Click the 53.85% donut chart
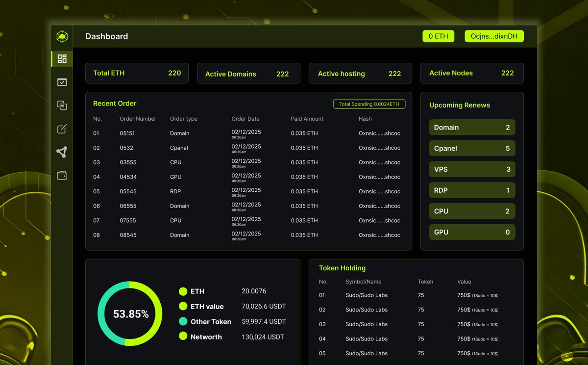Viewport: 588px width, 365px height. click(130, 314)
